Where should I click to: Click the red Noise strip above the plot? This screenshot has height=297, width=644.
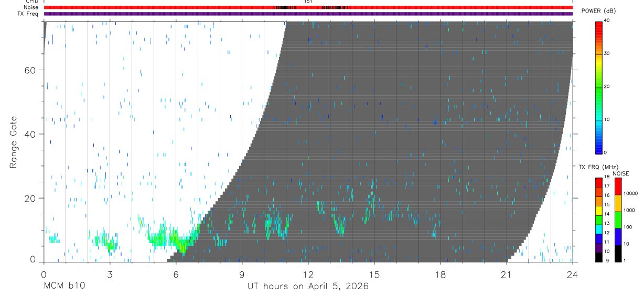point(308,7)
